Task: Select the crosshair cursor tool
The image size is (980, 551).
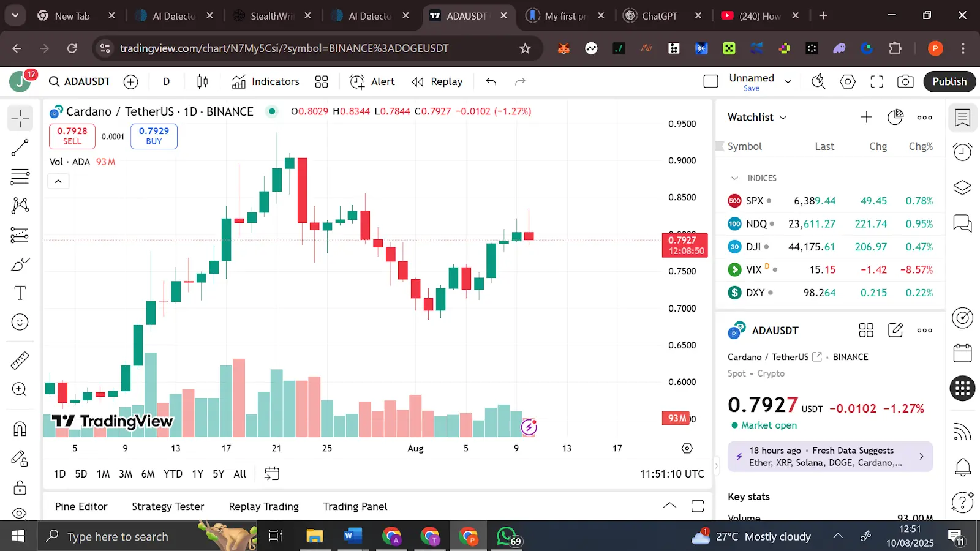Action: click(20, 118)
